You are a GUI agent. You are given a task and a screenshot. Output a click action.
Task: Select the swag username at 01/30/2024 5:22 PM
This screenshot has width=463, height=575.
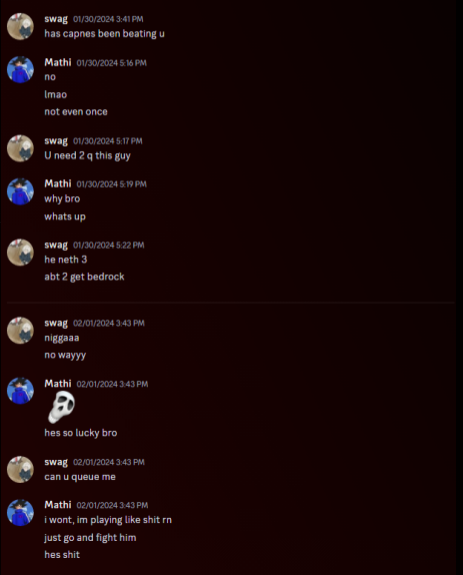56,245
